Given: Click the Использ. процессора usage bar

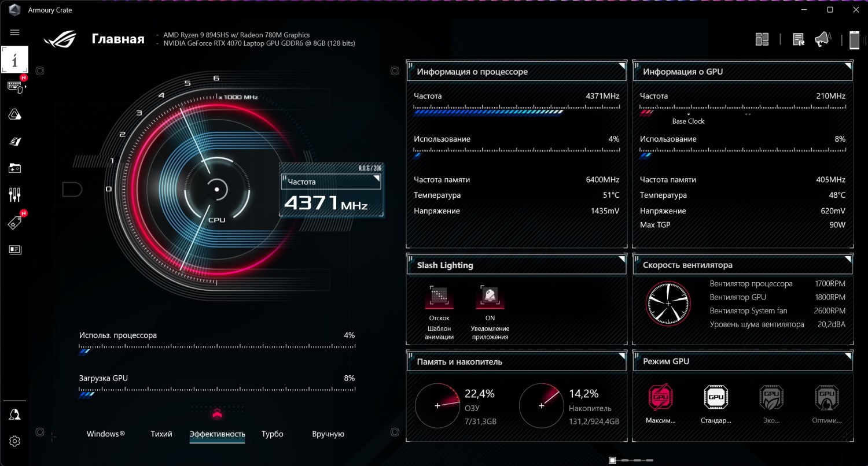Looking at the screenshot, I should (217, 350).
